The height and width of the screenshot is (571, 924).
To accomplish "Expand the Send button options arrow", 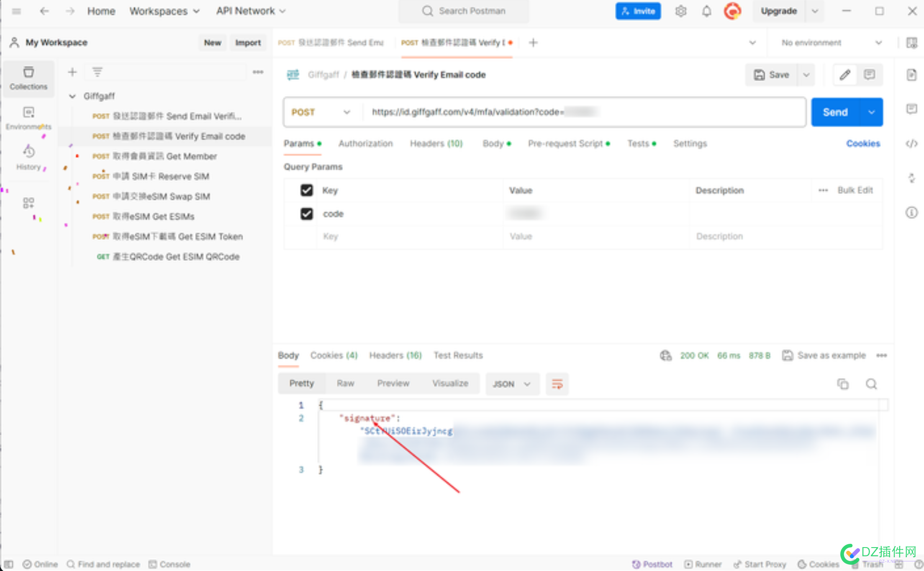I will 872,112.
